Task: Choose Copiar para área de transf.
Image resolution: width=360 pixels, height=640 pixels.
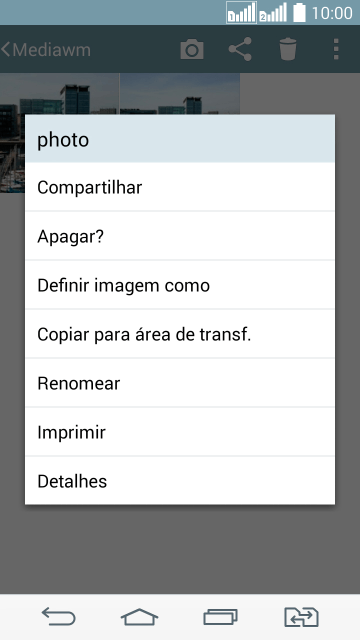Action: coord(180,334)
